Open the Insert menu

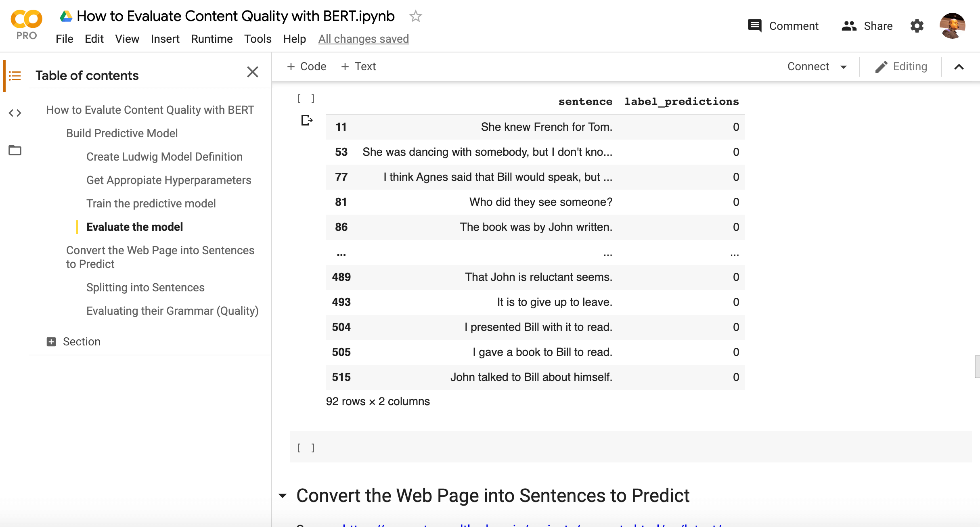165,39
